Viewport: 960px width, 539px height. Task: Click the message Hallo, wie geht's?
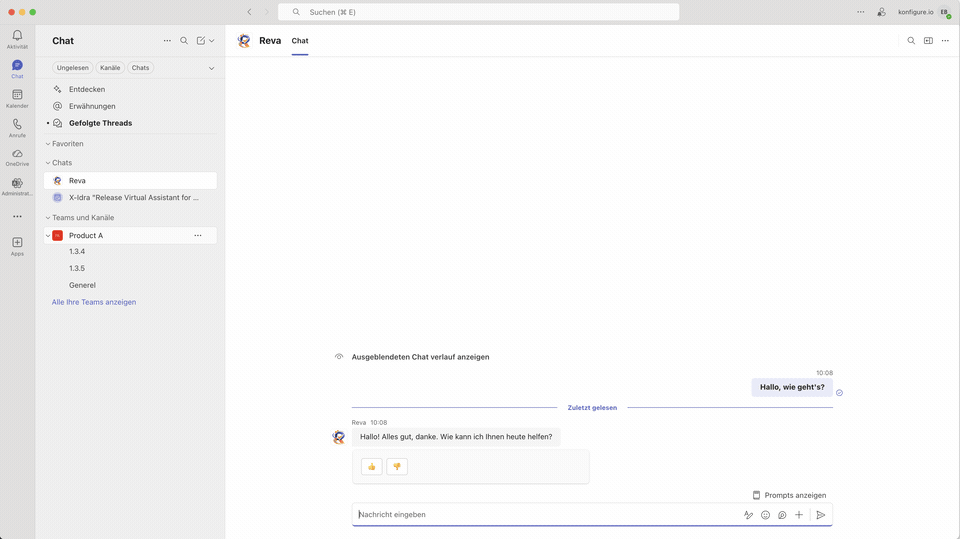[x=792, y=387]
